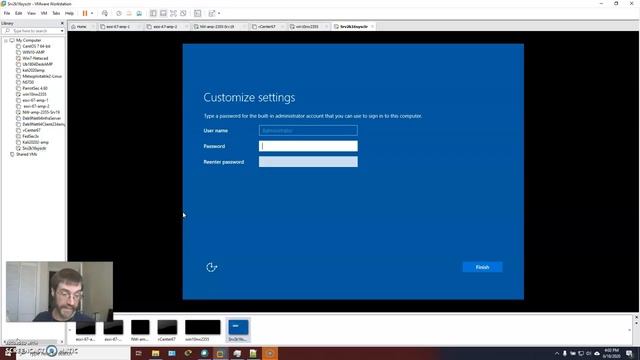Select win10nw2355 VM in the Library tree
Viewport: 640px width, 360px height.
(34, 94)
